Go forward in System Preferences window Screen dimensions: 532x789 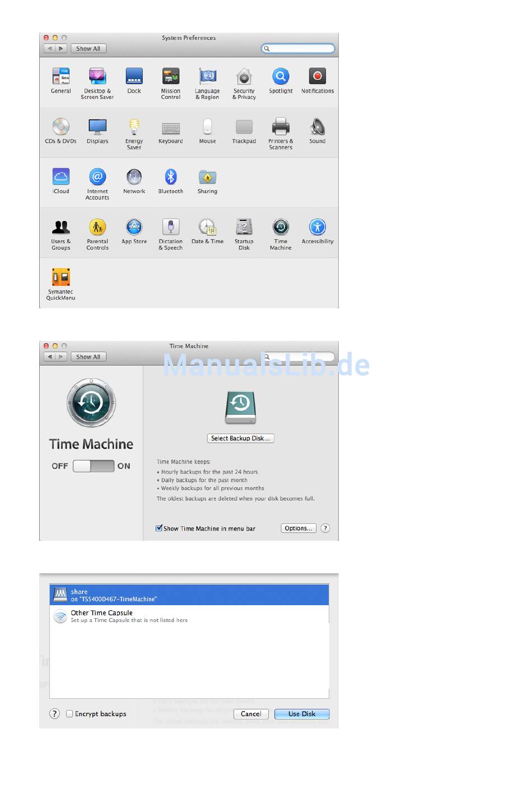[x=61, y=49]
